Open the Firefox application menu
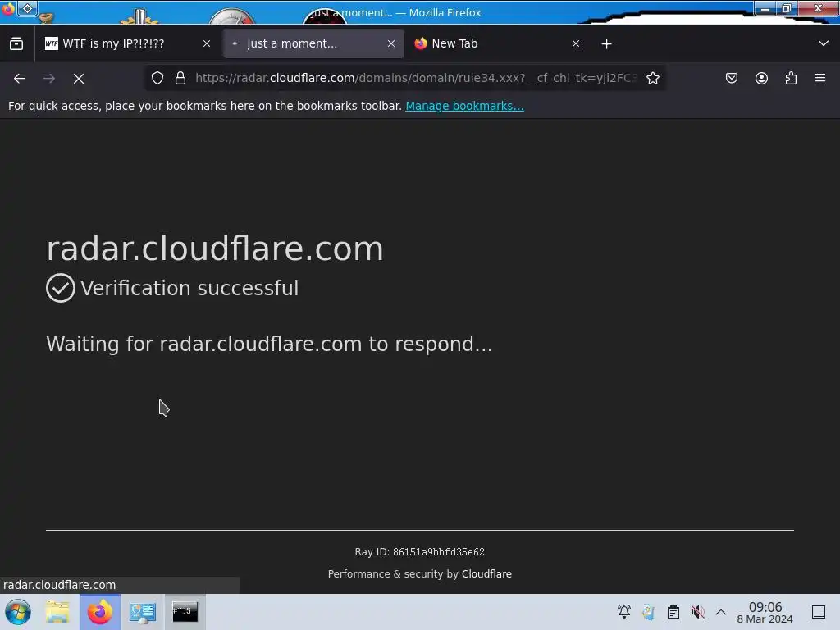 tap(820, 78)
